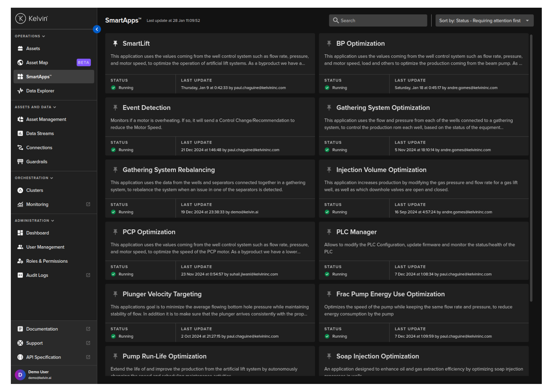The image size is (553, 392).
Task: Open the Sort by Status dropdown
Action: tap(484, 21)
